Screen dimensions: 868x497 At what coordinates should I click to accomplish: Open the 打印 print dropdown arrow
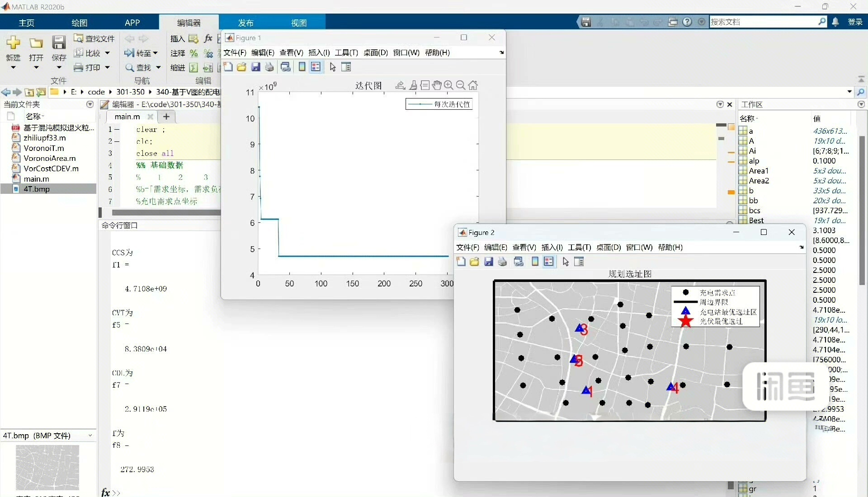point(108,67)
